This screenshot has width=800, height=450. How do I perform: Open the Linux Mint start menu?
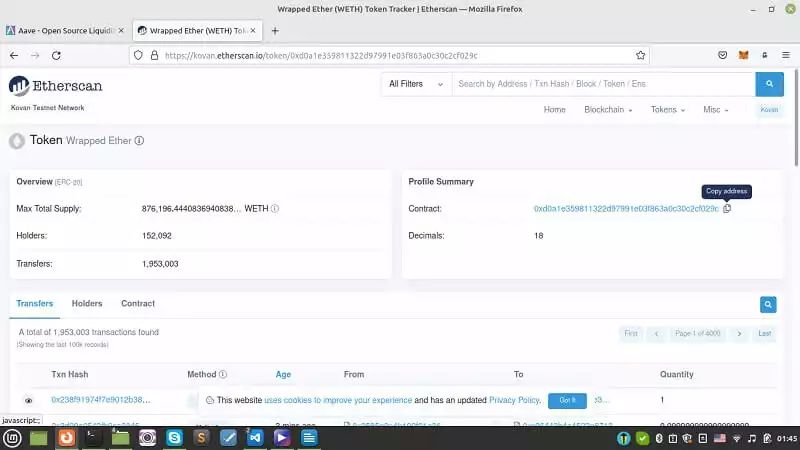tap(12, 438)
